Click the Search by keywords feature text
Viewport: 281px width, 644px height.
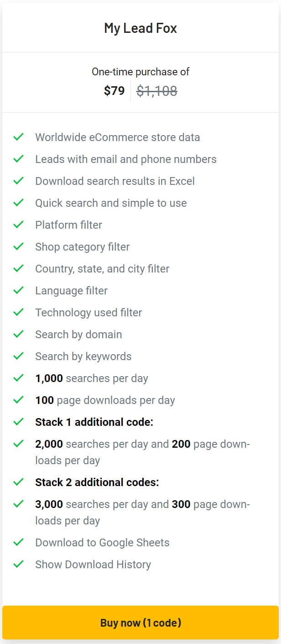[x=83, y=356]
